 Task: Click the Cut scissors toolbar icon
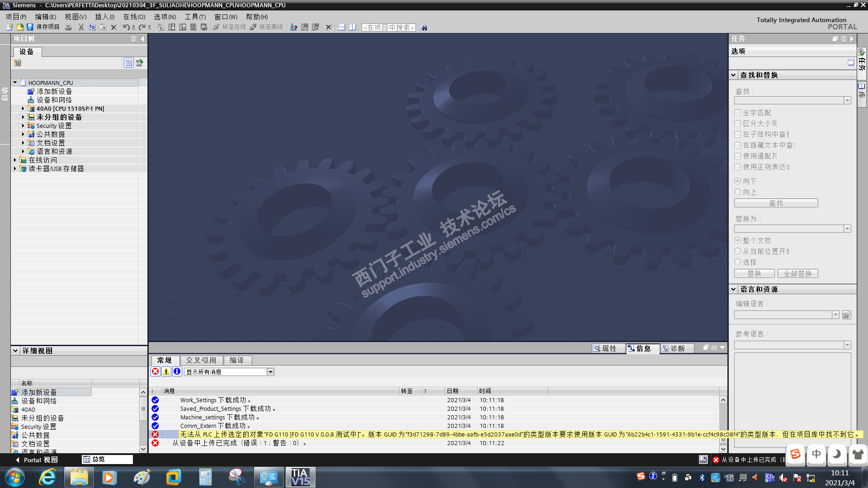[81, 27]
